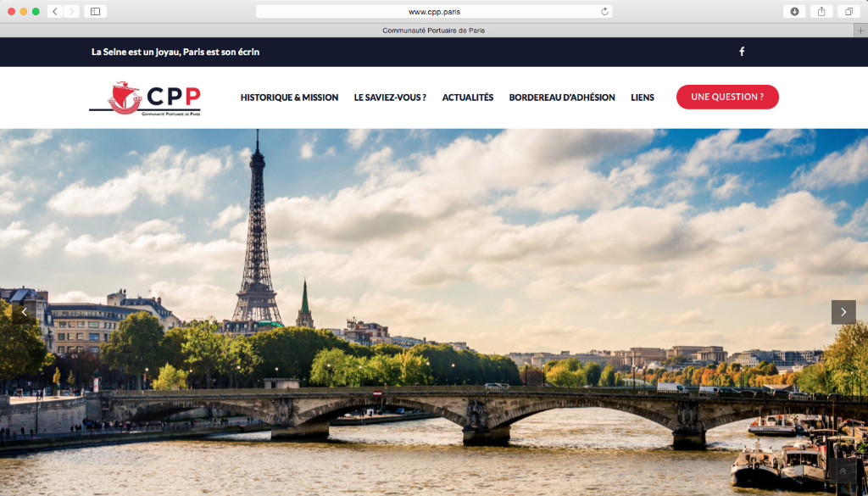Open a new tab with the plus button
This screenshot has height=496, width=868.
point(860,31)
